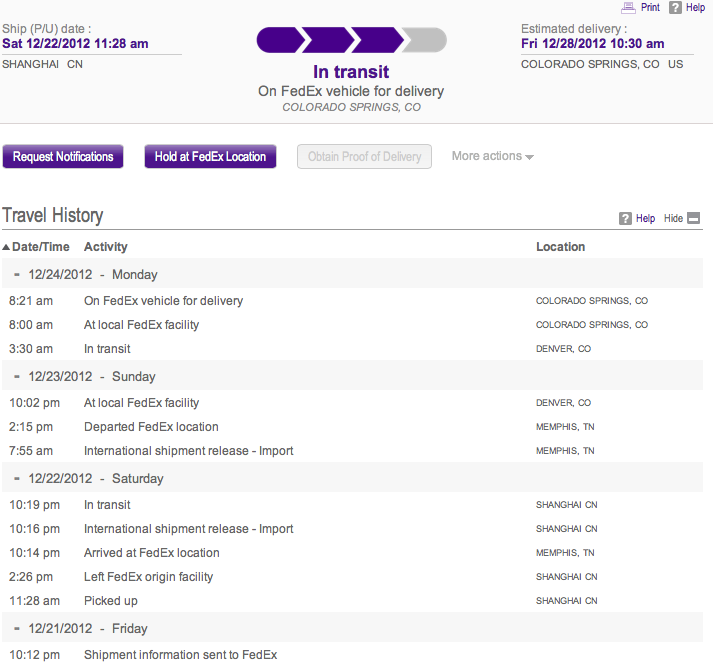Open the Print link
Image resolution: width=713 pixels, height=667 pixels.
pyautogui.click(x=650, y=8)
